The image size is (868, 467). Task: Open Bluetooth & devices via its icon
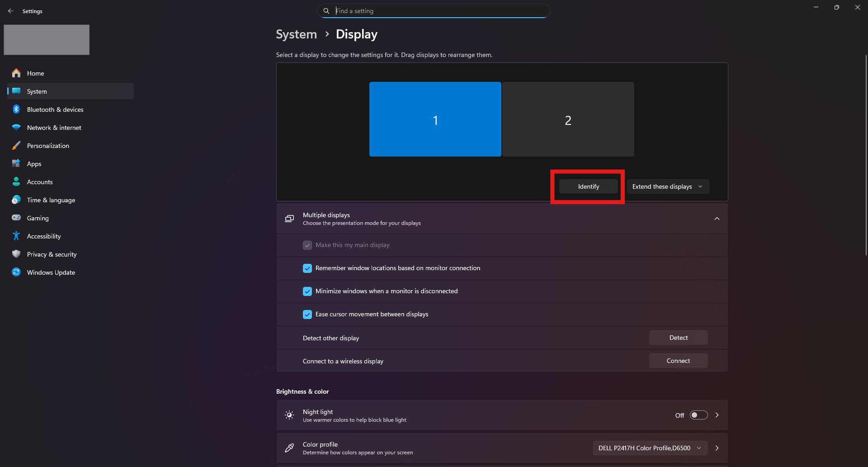point(16,109)
